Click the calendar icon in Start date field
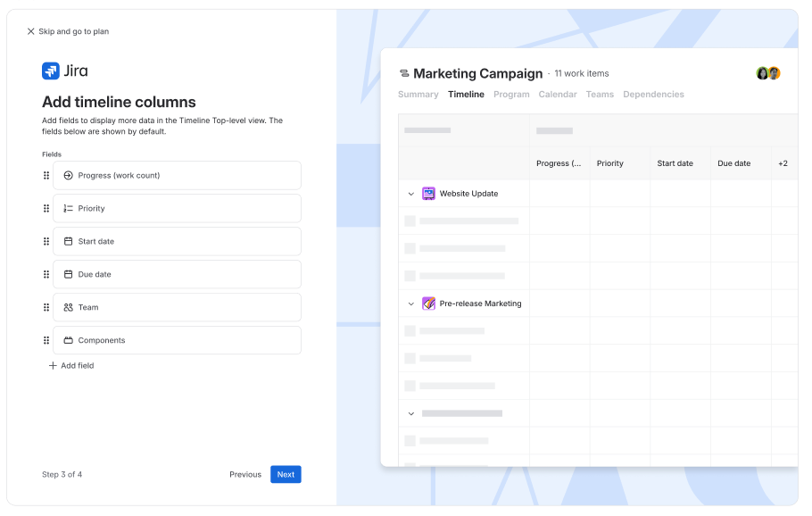The height and width of the screenshot is (516, 812). click(68, 241)
